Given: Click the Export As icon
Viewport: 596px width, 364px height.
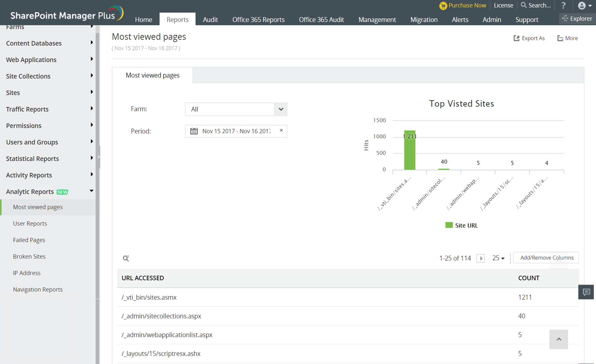Looking at the screenshot, I should pos(516,38).
